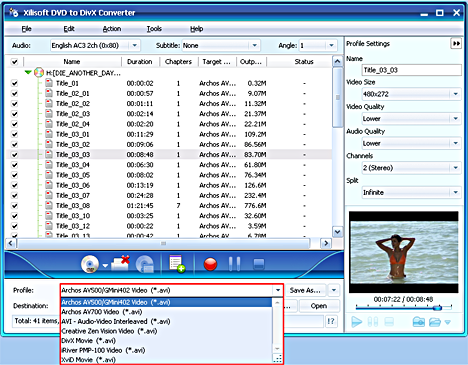Open DVD with the disc icon
Viewport: 468px width, 365px height.
[90, 264]
